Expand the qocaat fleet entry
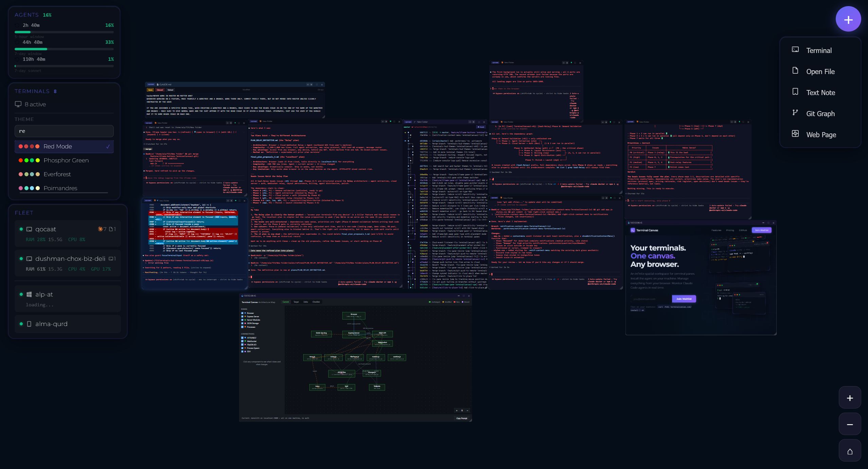The height and width of the screenshot is (469, 868). [46, 229]
